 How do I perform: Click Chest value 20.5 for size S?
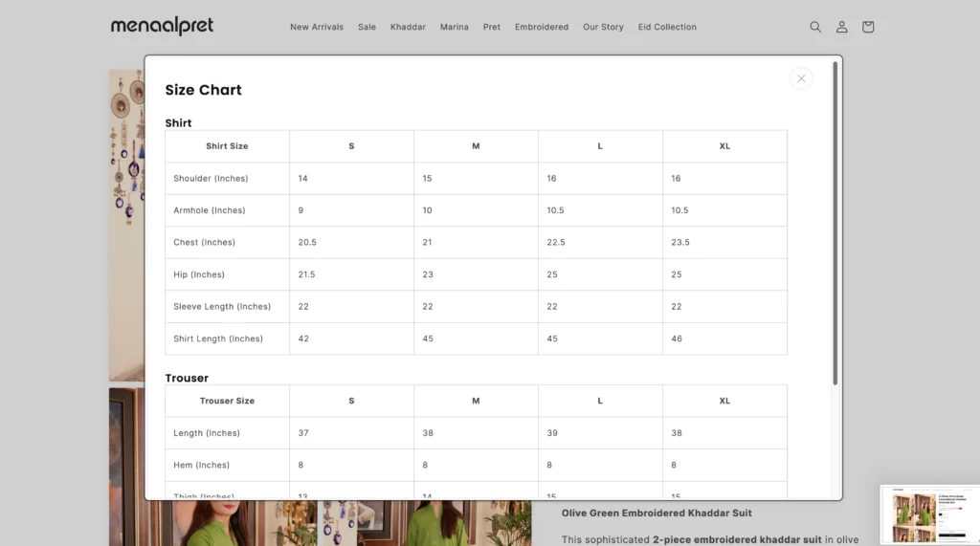click(307, 242)
